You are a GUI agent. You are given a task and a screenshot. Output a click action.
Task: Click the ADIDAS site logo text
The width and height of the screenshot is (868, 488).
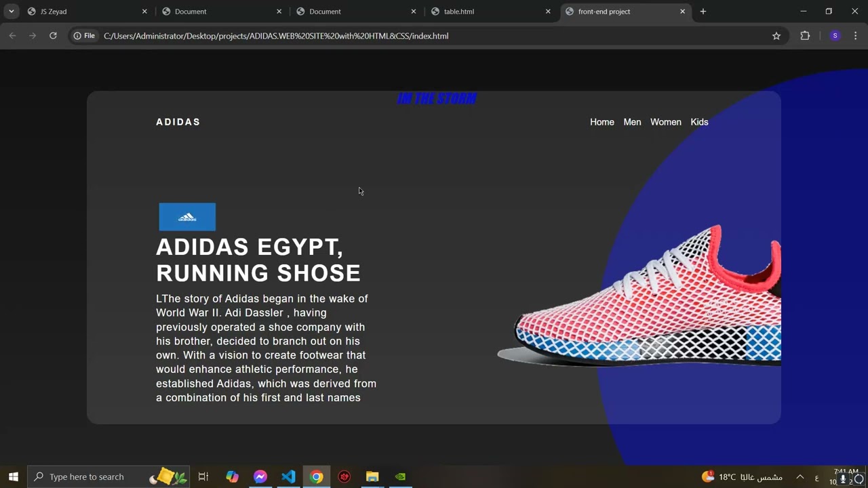[178, 122]
